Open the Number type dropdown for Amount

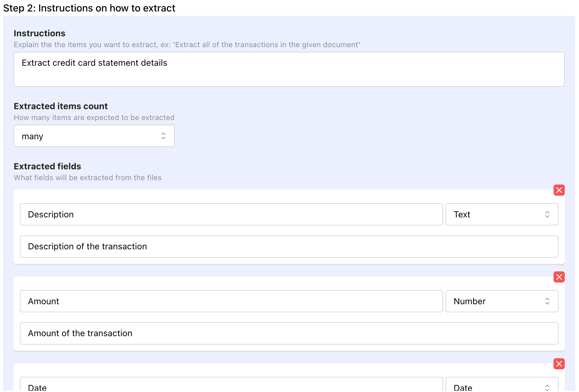[x=501, y=301]
